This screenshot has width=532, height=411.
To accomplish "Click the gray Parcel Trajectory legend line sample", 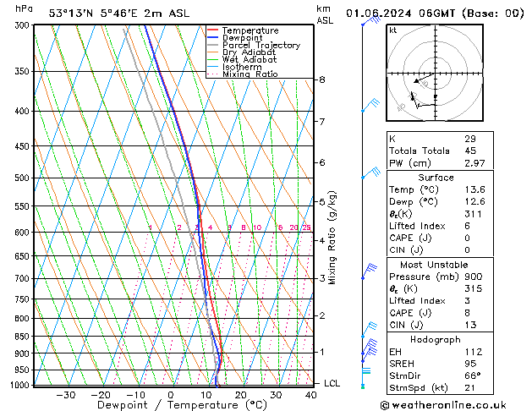I will (x=212, y=45).
